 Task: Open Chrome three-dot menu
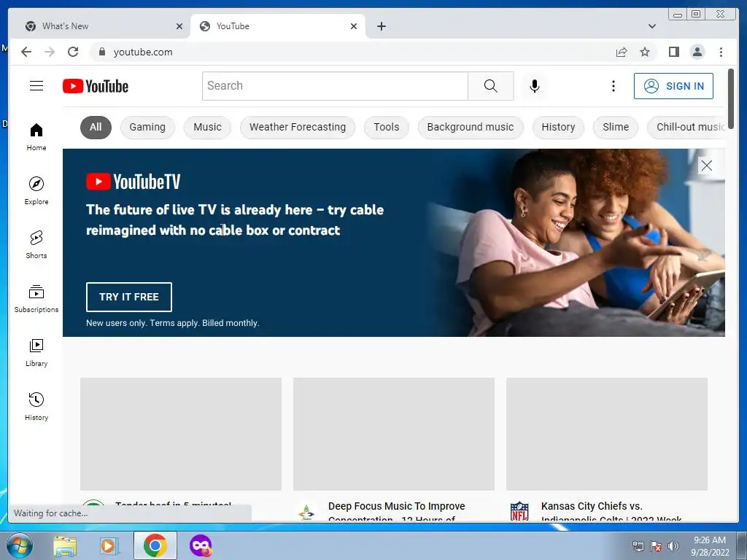click(721, 52)
